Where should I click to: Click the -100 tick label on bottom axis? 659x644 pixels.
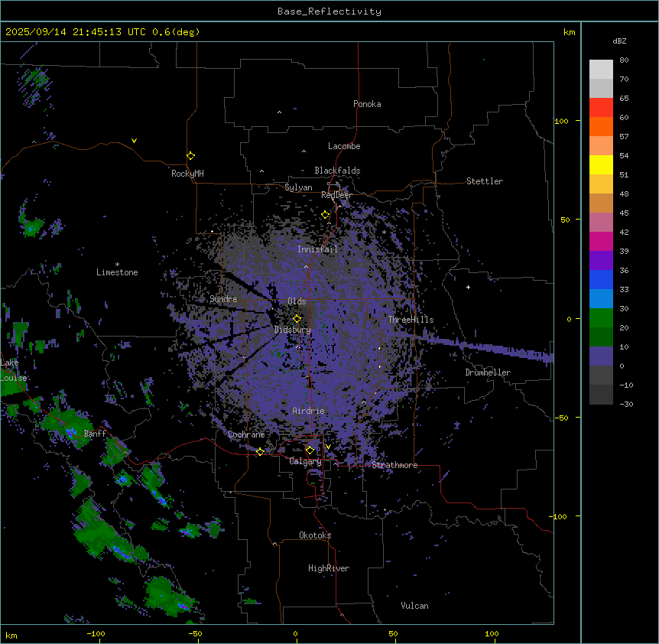pyautogui.click(x=96, y=633)
